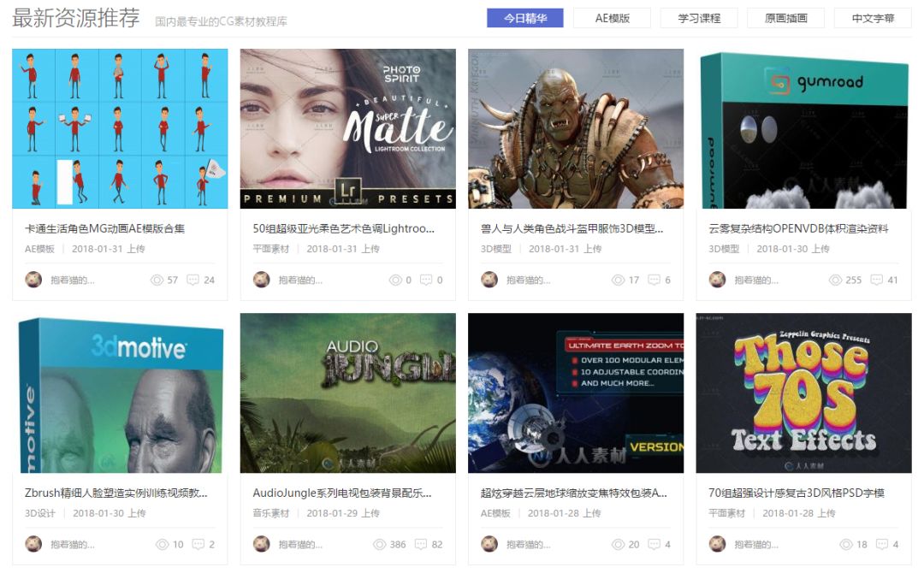The width and height of the screenshot is (924, 573).
Task: Click 3D模型 category under OPENVDB card
Action: tap(724, 249)
